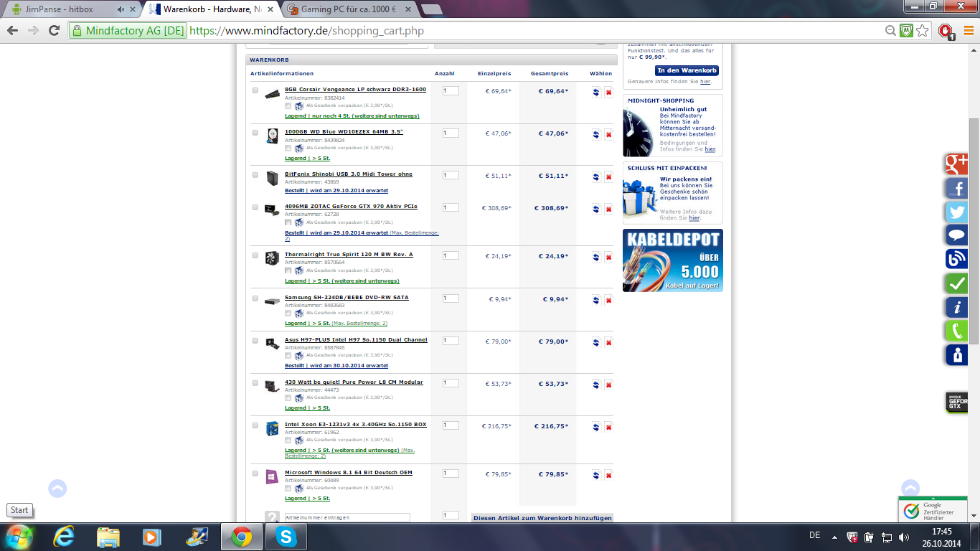The width and height of the screenshot is (980, 551).
Task: Click the 'Artikelnummer eintragen' input field
Action: [x=347, y=517]
